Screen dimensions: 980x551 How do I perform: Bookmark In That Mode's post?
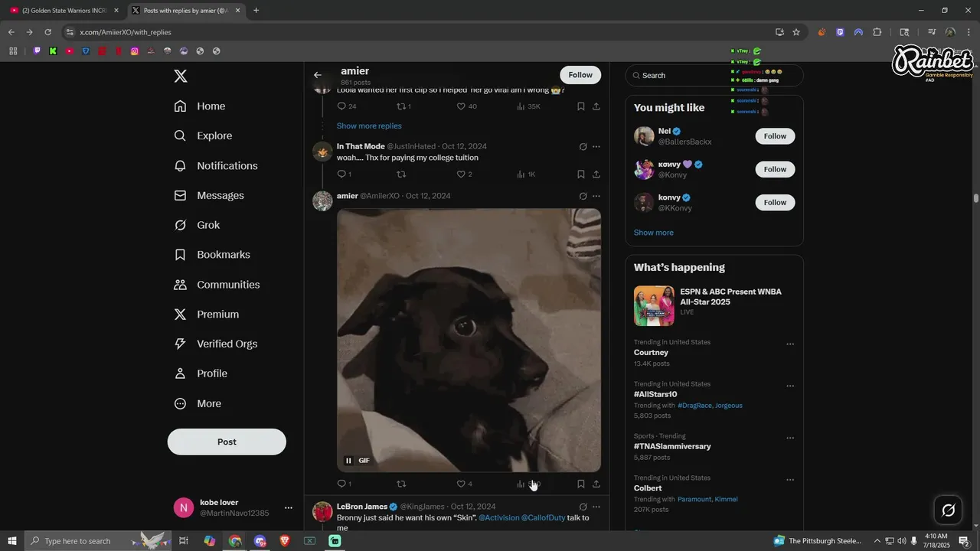point(581,174)
